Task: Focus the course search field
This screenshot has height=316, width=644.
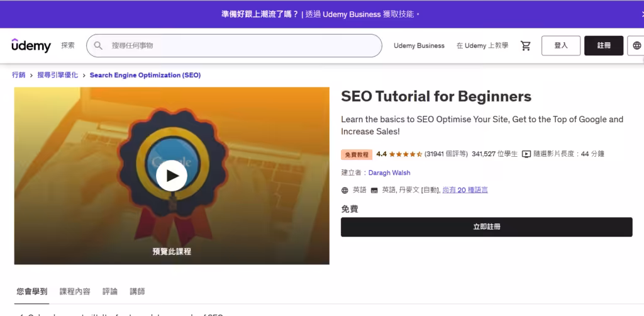Action: pyautogui.click(x=234, y=45)
